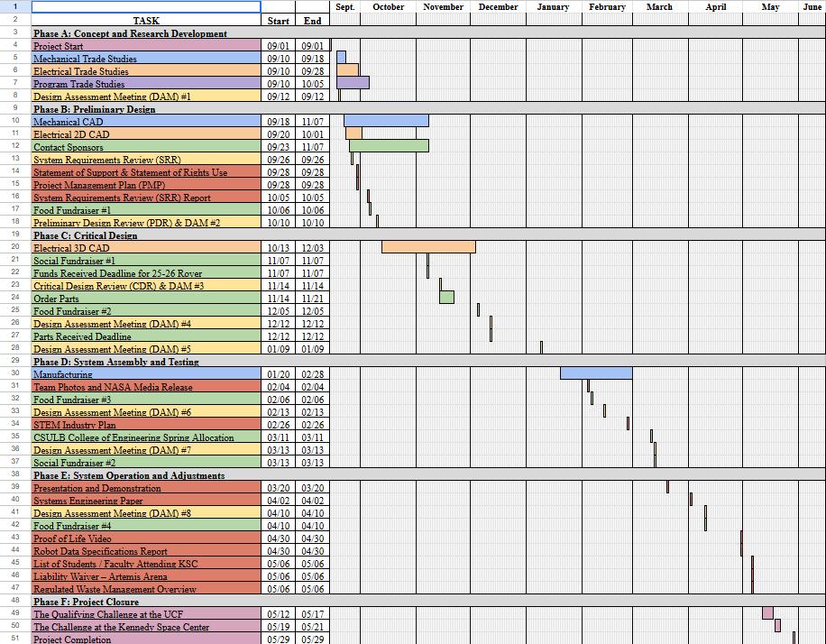Select The Qualifying Challenge at the UCF cell
The height and width of the screenshot is (644, 826).
pyautogui.click(x=144, y=614)
